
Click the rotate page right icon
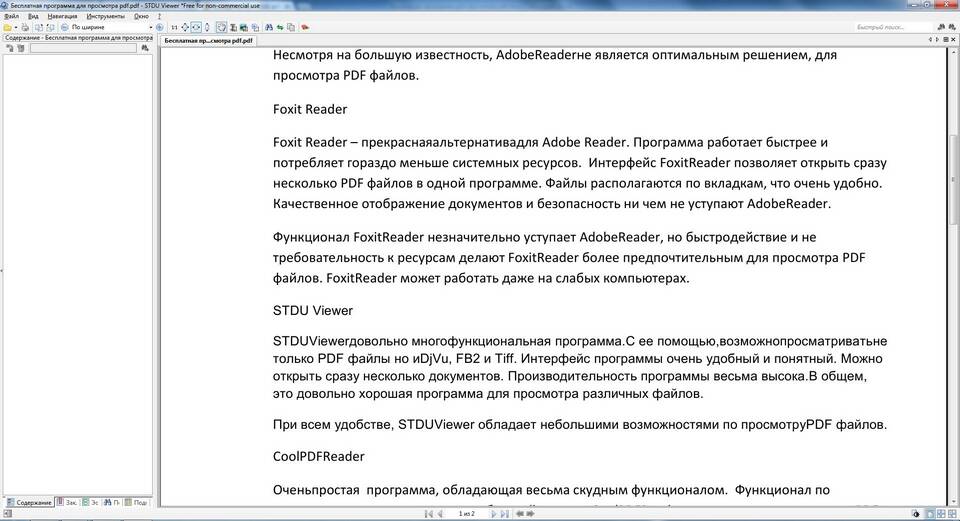tap(50, 28)
